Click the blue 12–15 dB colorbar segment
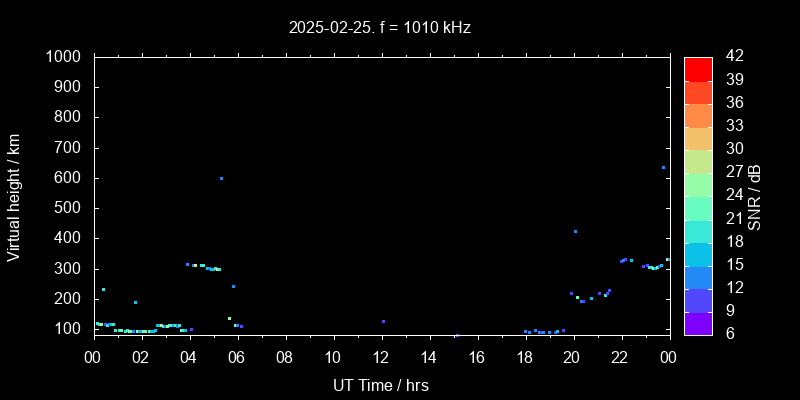Image resolution: width=800 pixels, height=400 pixels. 698,277
